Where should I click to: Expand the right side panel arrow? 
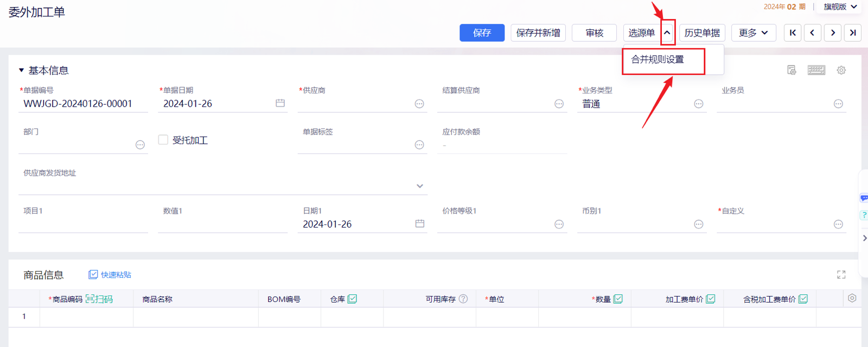pos(864,238)
